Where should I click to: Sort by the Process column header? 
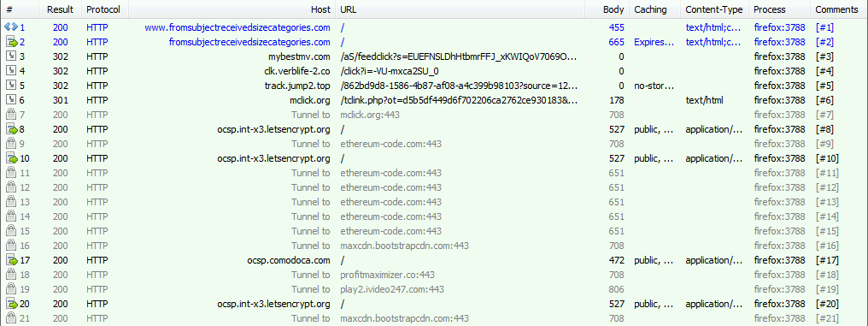tap(779, 9)
